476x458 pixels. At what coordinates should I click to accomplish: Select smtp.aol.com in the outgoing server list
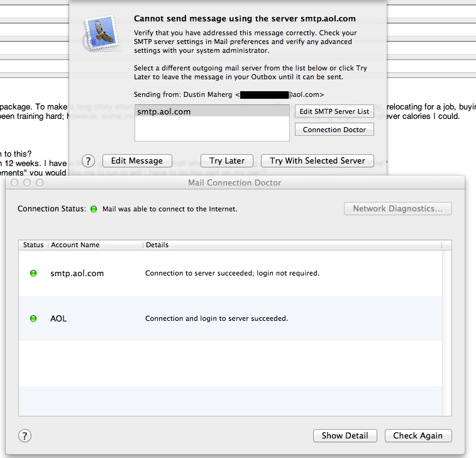coord(212,111)
